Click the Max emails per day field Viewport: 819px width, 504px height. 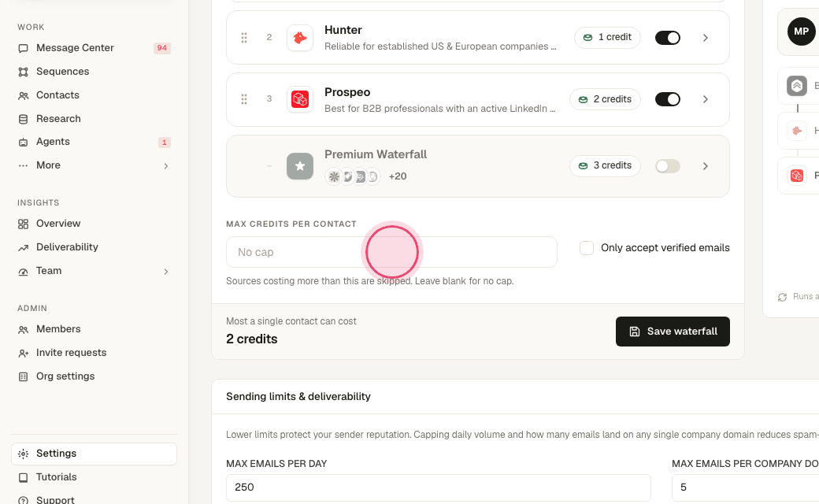pyautogui.click(x=438, y=487)
